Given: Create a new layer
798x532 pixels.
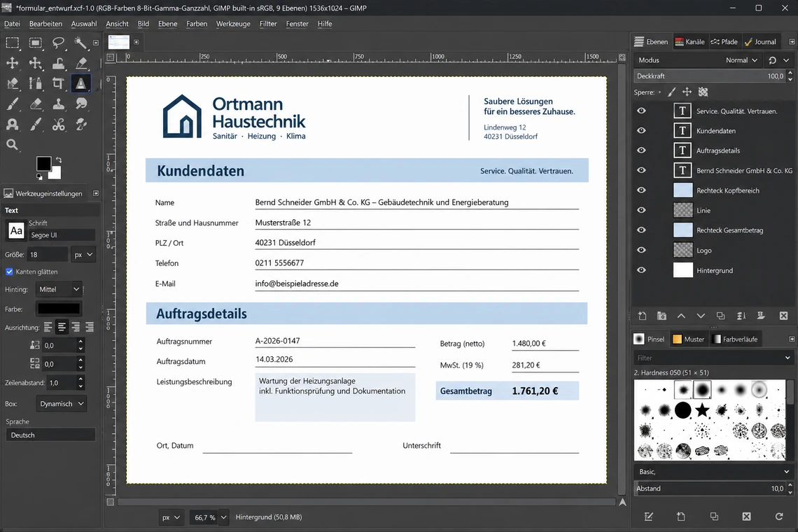Looking at the screenshot, I should pos(643,316).
